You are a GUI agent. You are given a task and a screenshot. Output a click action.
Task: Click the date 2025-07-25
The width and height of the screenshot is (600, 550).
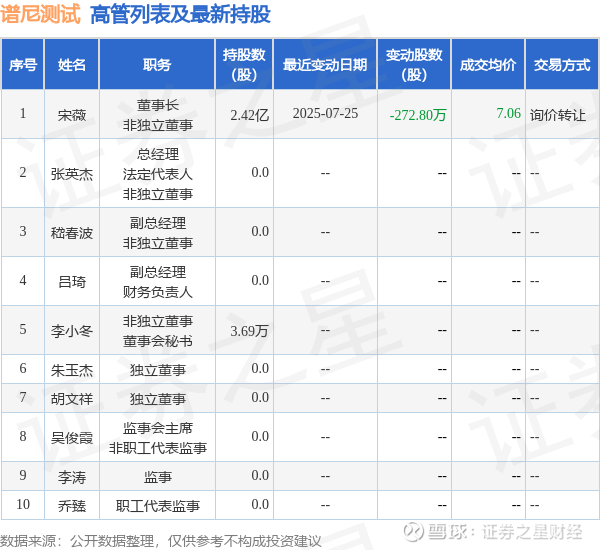(325, 113)
